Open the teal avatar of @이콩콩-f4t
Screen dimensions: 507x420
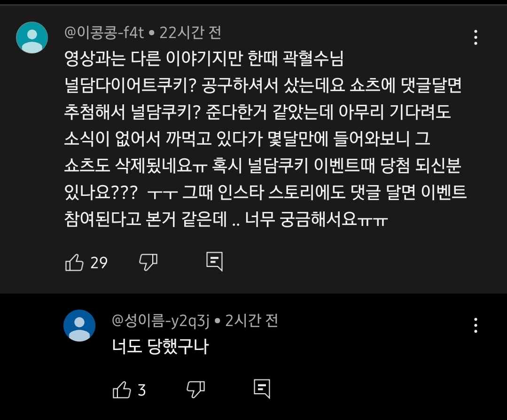(x=32, y=38)
